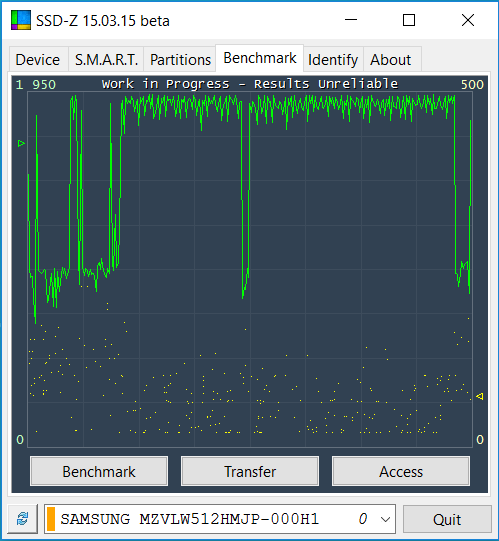The height and width of the screenshot is (541, 499).
Task: Minimize the SSD-Z window
Action: 351,20
